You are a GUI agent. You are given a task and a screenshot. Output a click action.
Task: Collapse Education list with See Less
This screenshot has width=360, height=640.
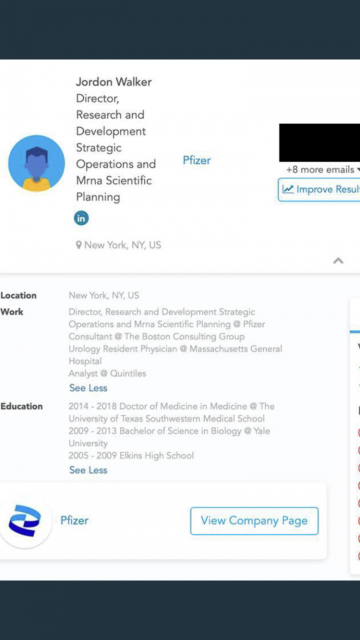point(88,470)
